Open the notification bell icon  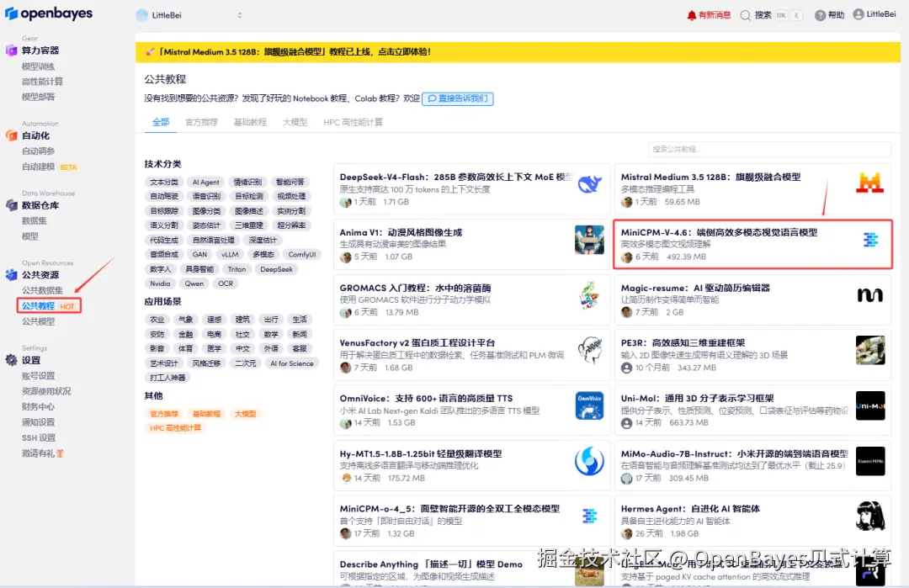[x=691, y=15]
